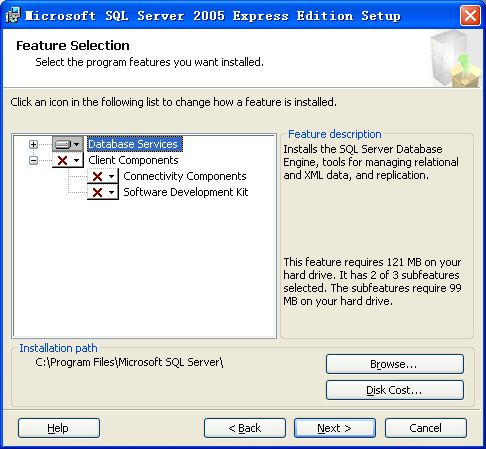Click the Browse... button
This screenshot has height=449, width=486.
(395, 364)
